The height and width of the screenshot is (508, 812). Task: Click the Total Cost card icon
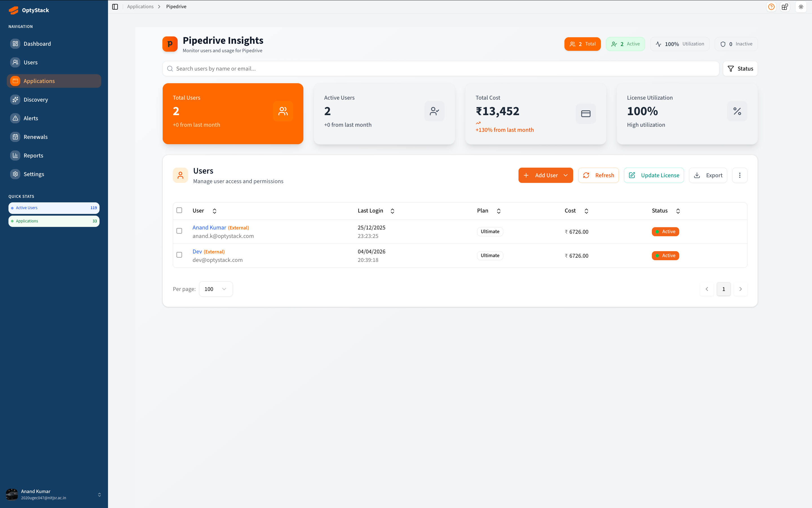pyautogui.click(x=586, y=113)
